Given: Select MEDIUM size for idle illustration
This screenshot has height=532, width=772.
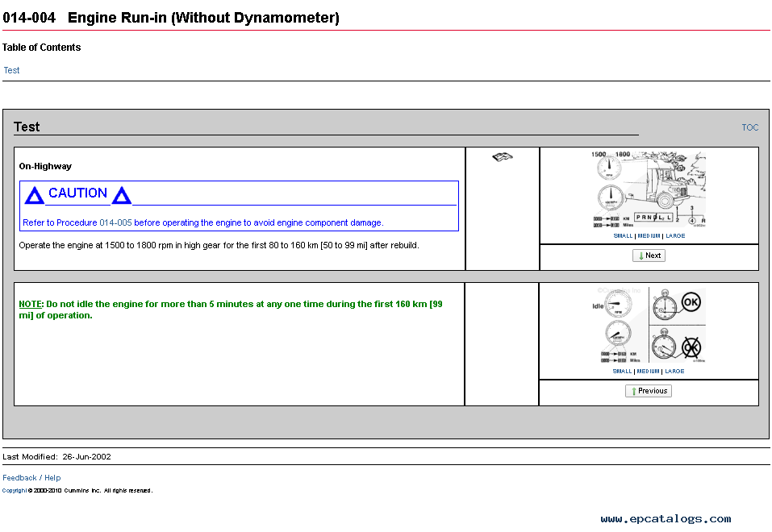Looking at the screenshot, I should (648, 371).
